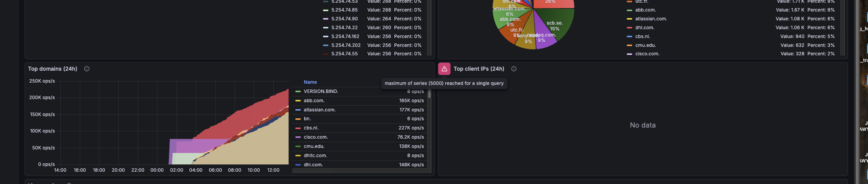Click the 5.254.74.202 blue legend swatch
The image size is (868, 184).
click(326, 45)
